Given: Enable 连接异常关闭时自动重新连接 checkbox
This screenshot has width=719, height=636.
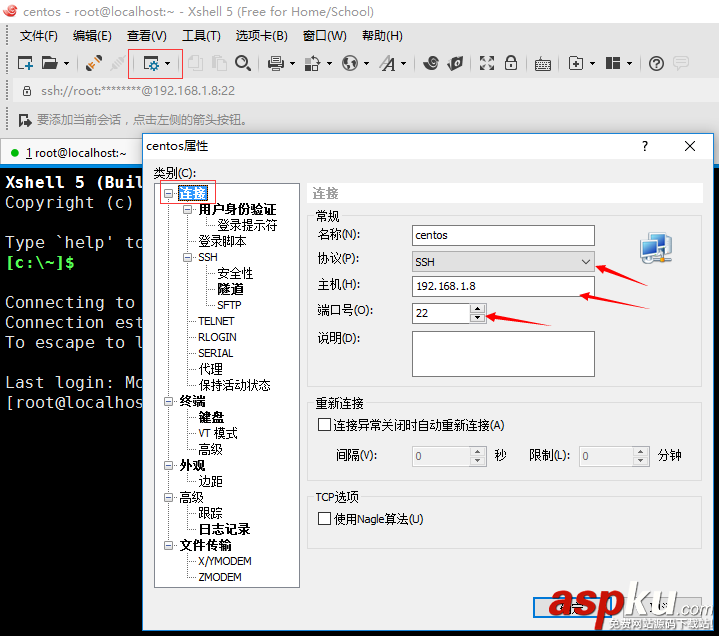Looking at the screenshot, I should (x=324, y=425).
